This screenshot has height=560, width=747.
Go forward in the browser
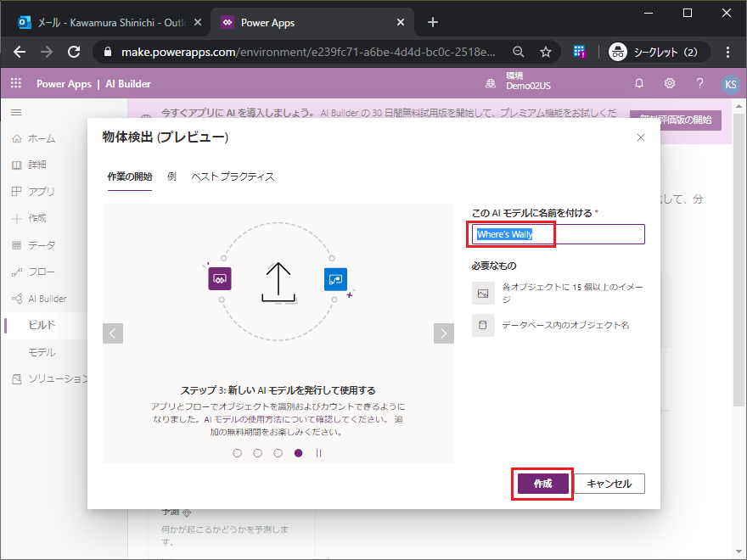[47, 52]
